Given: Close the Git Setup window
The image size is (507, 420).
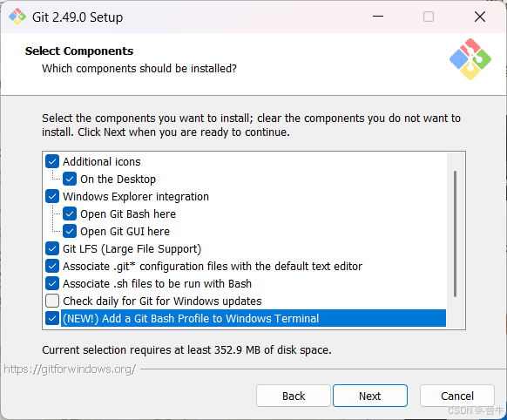Looking at the screenshot, I should coord(480,17).
